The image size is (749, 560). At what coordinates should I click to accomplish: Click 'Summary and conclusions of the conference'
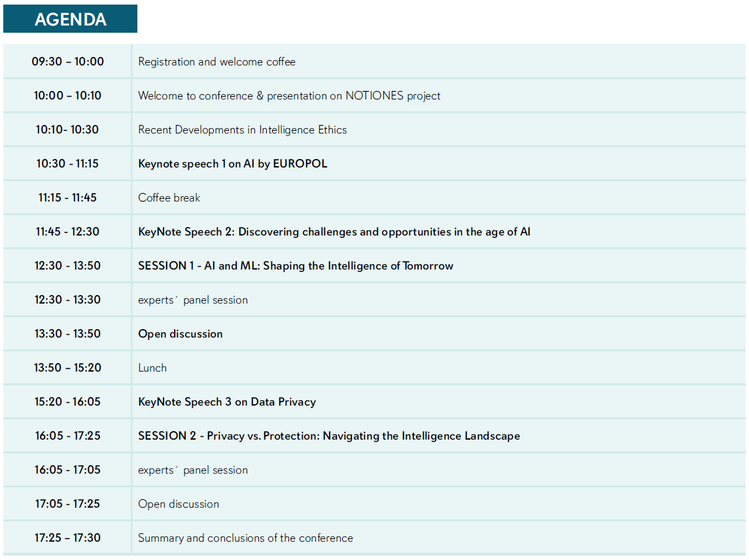(245, 538)
